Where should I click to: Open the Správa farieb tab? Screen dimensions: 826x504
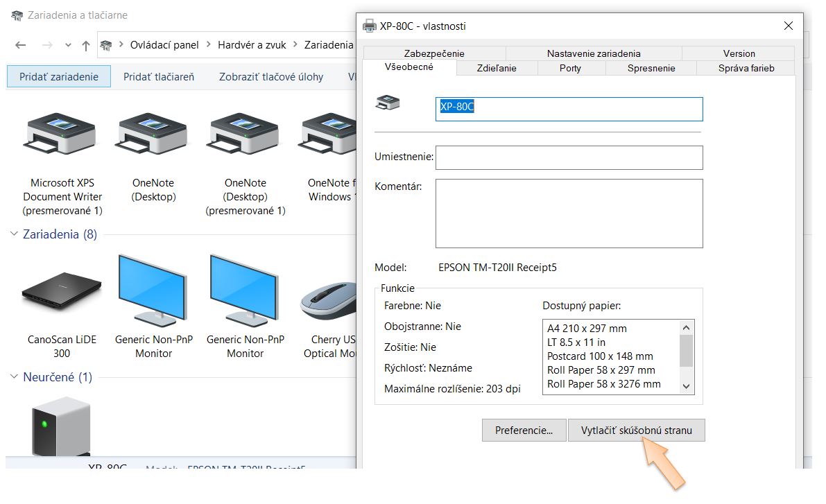click(x=746, y=68)
